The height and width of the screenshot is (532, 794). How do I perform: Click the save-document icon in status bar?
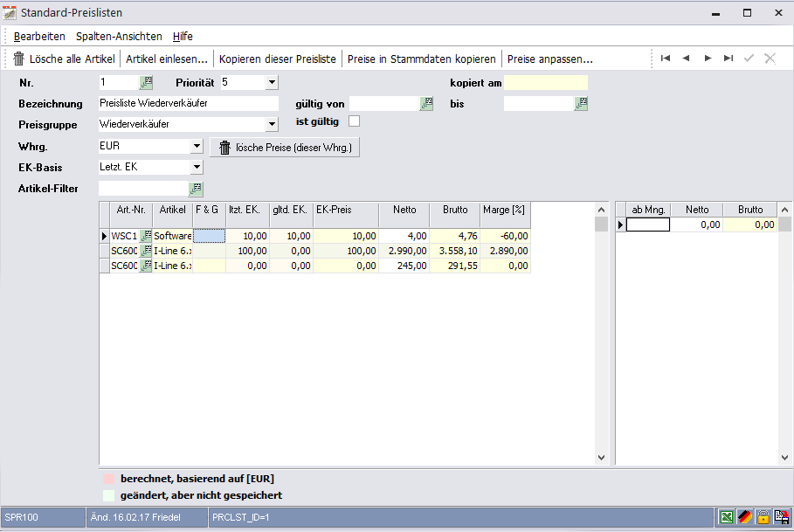[x=781, y=517]
